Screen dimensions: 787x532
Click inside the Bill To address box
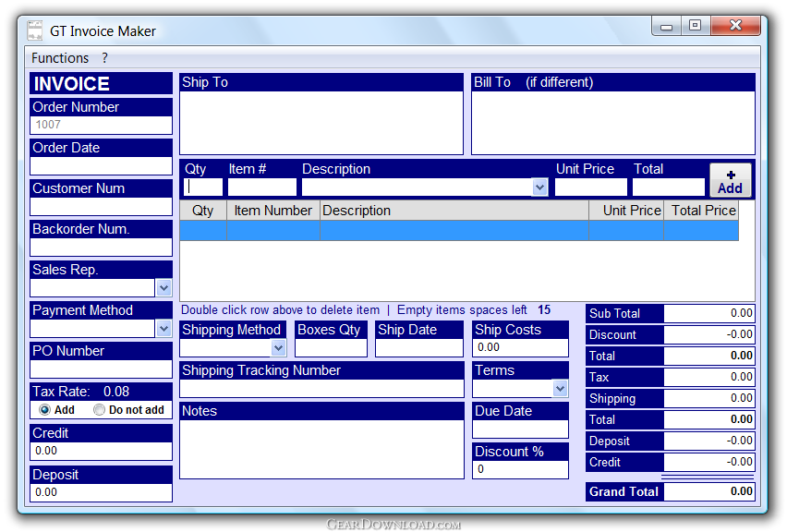(612, 123)
